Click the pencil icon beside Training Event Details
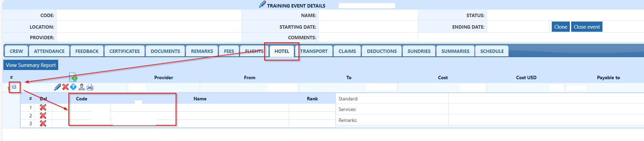 coord(262,4)
